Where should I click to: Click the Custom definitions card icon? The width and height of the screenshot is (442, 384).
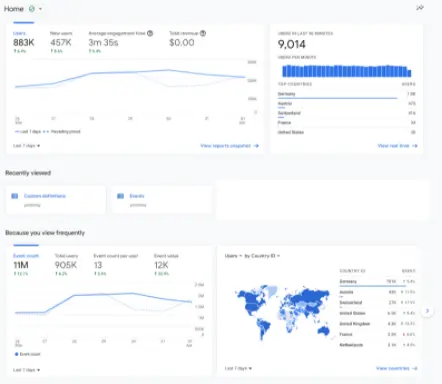pos(15,196)
